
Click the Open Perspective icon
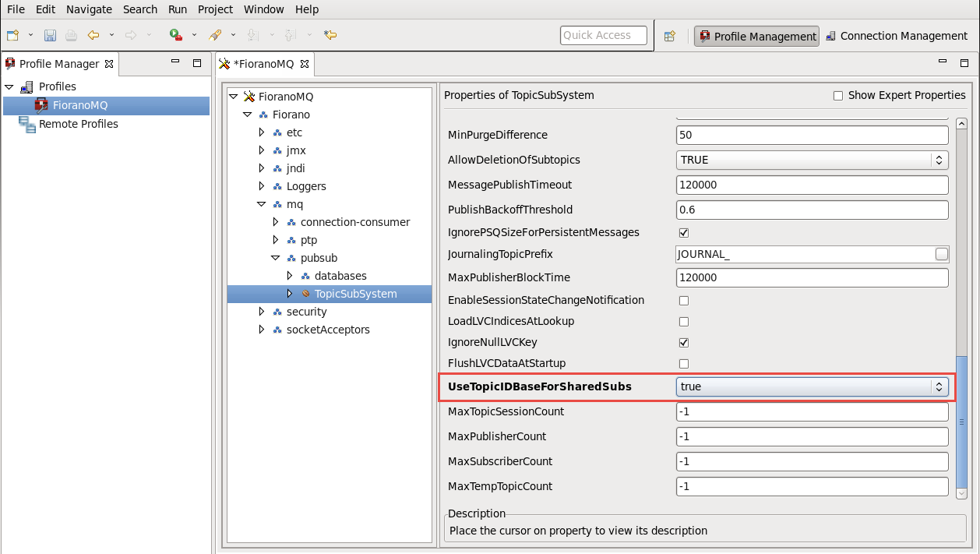670,36
